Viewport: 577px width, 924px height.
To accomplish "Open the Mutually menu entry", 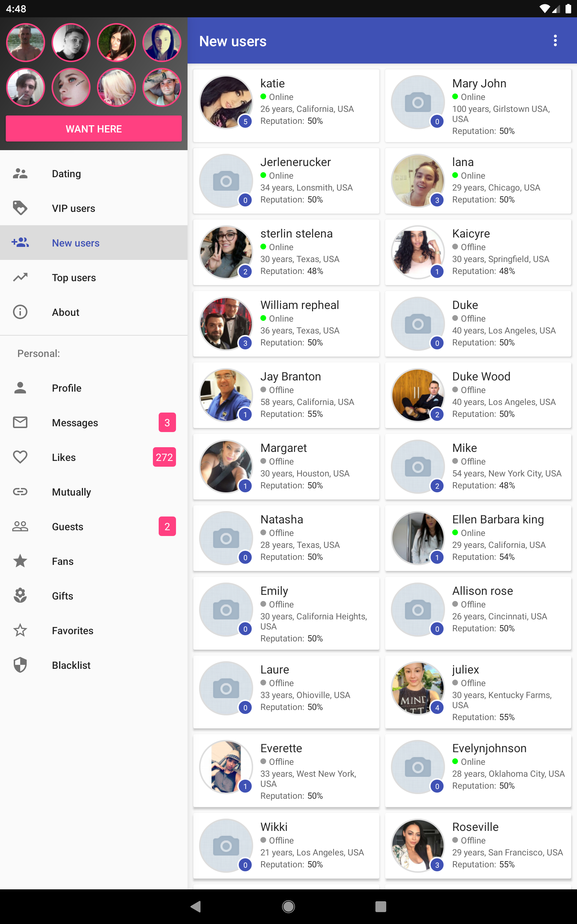I will pos(71,492).
